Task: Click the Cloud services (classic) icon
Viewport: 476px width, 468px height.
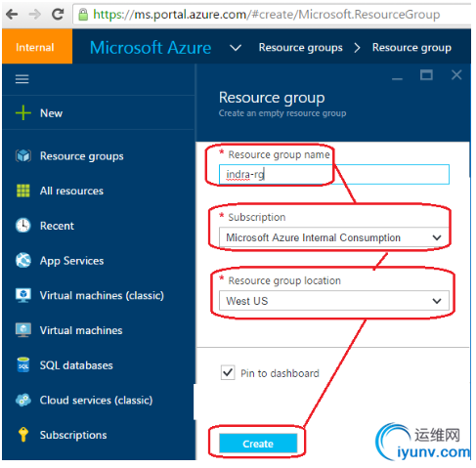Action: tap(23, 400)
